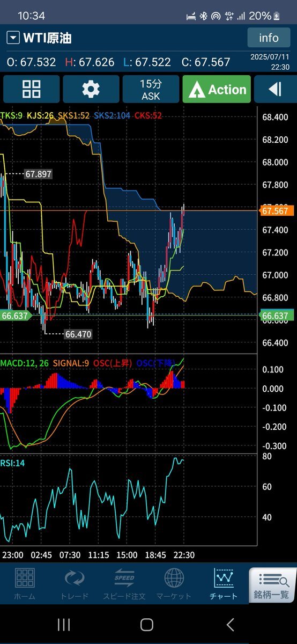Tap the green Action button
Screen dimensions: 297x644
(x=217, y=89)
